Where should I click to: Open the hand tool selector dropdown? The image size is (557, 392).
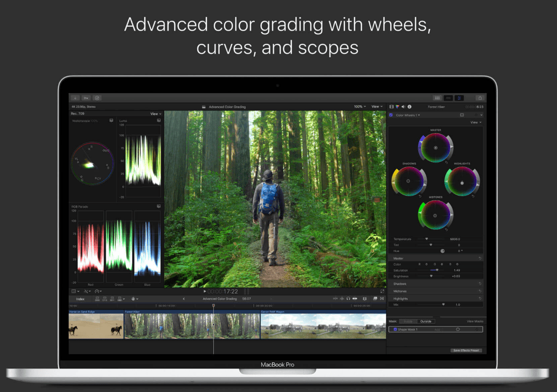pyautogui.click(x=134, y=299)
